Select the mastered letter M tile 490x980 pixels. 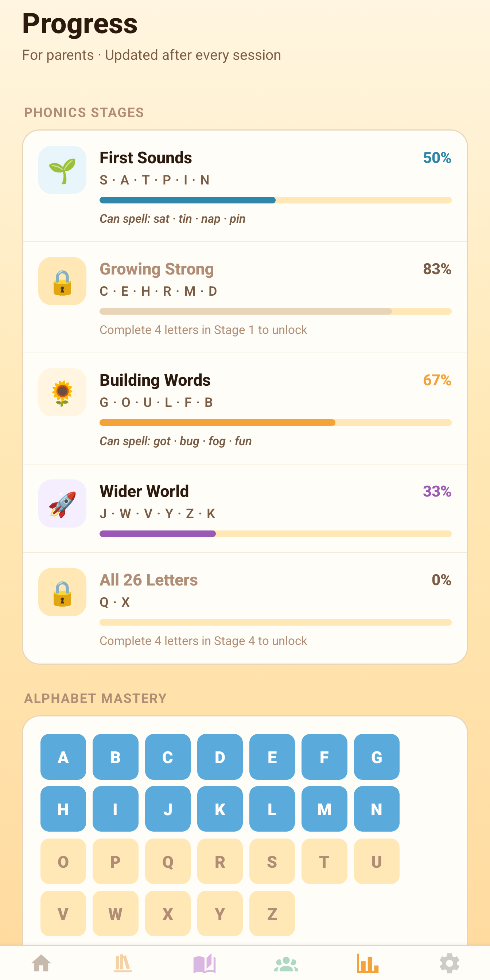[x=324, y=809]
